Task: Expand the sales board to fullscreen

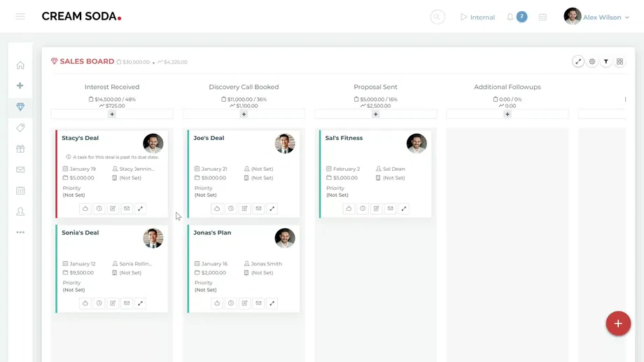Action: tap(578, 62)
